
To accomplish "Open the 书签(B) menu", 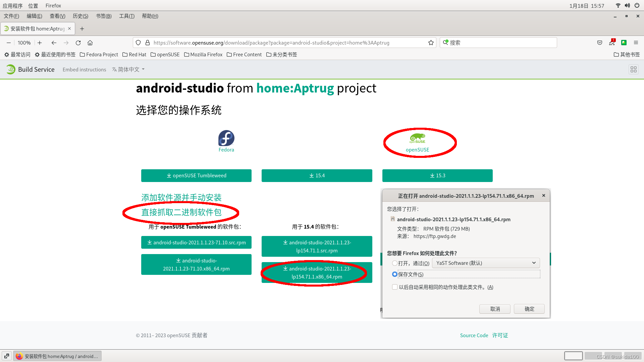I will (104, 16).
